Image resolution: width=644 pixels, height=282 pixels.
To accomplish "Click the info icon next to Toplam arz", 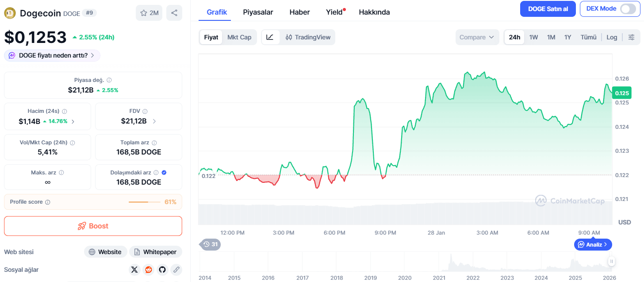I will pyautogui.click(x=154, y=143).
